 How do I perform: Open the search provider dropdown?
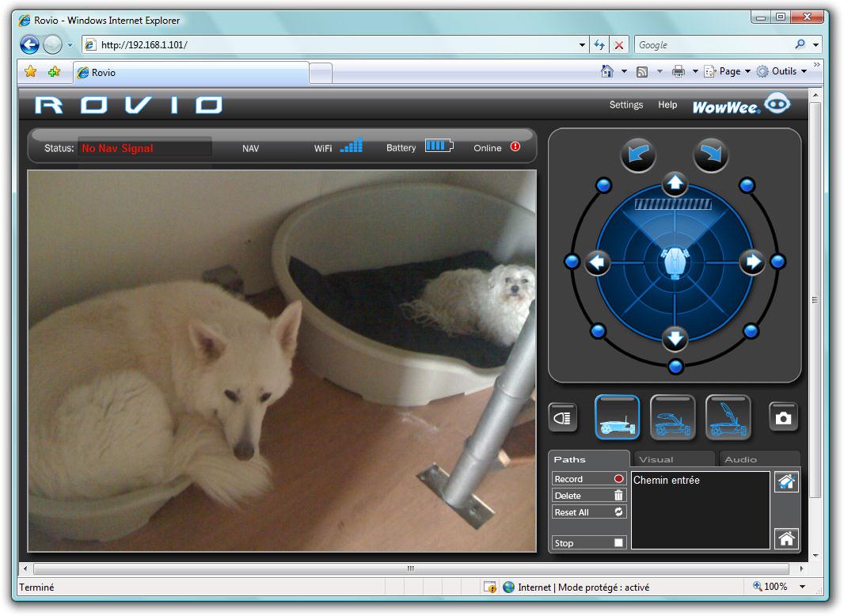(x=816, y=44)
